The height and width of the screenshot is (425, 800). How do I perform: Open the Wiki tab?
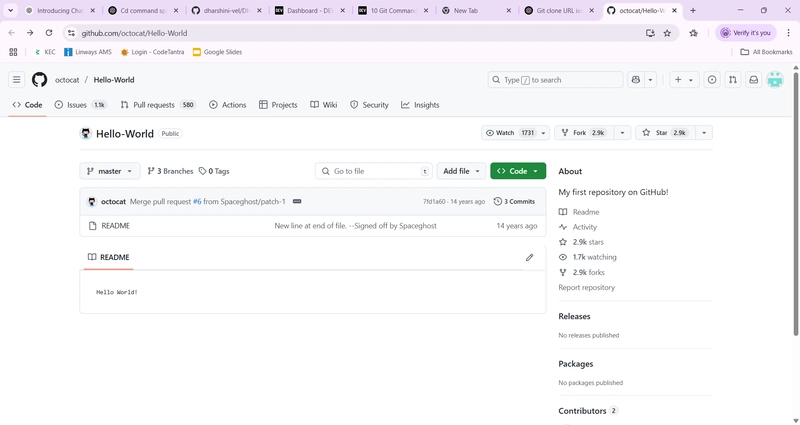[323, 105]
